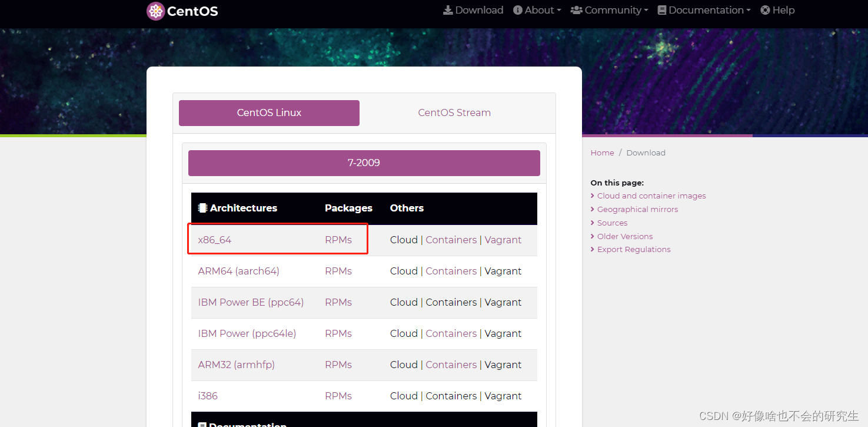Viewport: 868px width, 427px height.
Task: Open the IBM Power (ppc64le) link
Action: pyautogui.click(x=247, y=333)
